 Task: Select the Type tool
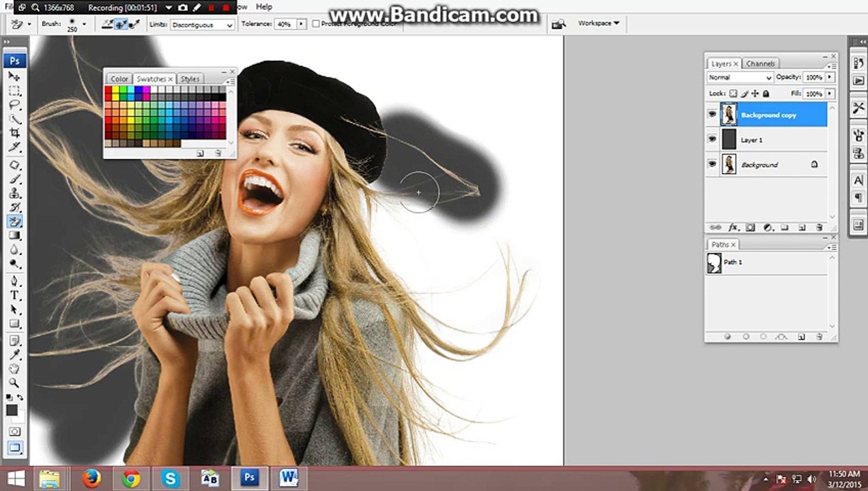[14, 295]
